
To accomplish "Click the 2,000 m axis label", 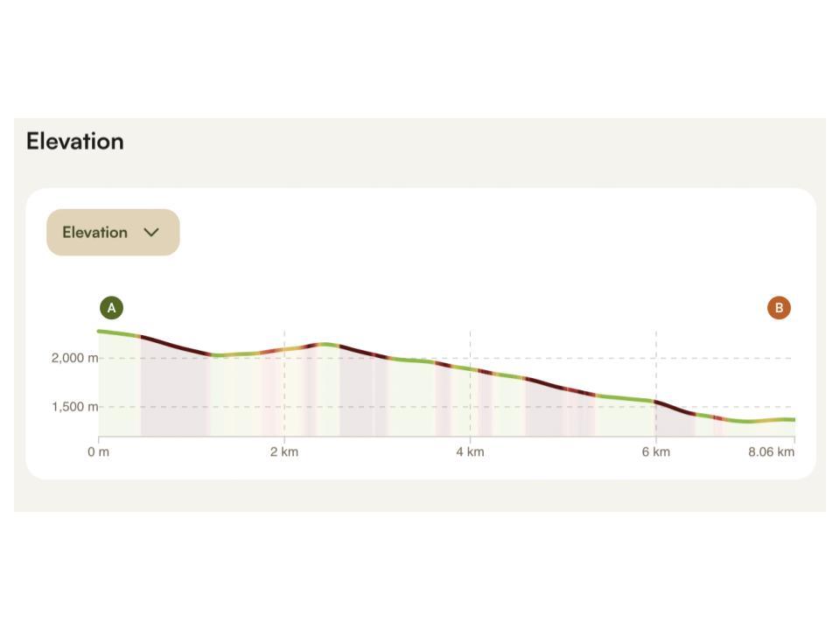I will 74,358.
